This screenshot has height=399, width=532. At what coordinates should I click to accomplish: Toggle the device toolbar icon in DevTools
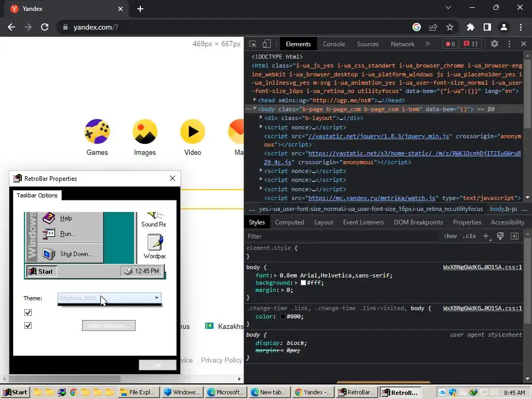[267, 44]
